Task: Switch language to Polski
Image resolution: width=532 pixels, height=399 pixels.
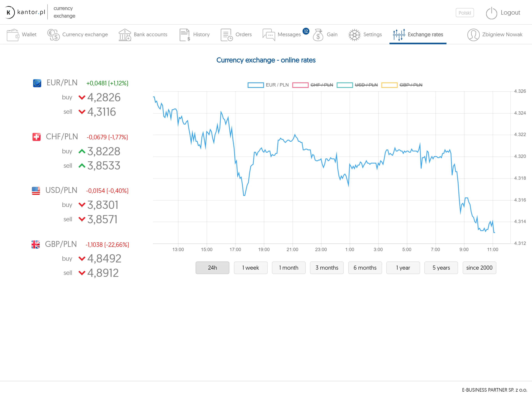Action: click(465, 13)
